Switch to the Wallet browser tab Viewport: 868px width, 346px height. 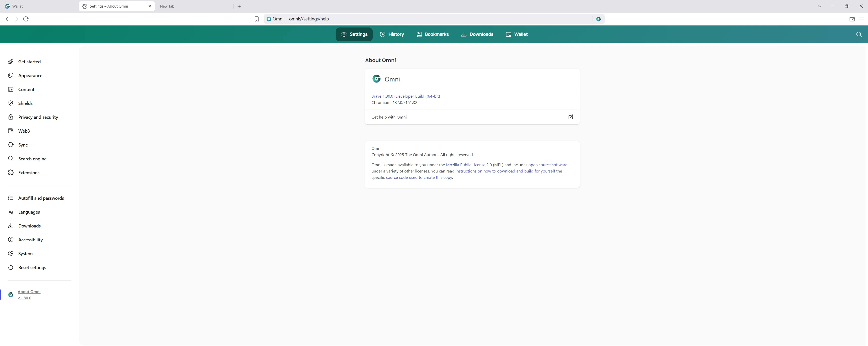click(x=17, y=6)
